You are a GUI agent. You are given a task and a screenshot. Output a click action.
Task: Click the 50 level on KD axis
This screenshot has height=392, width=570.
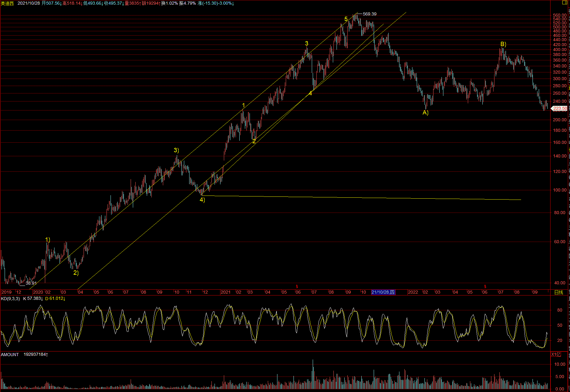tap(560, 325)
